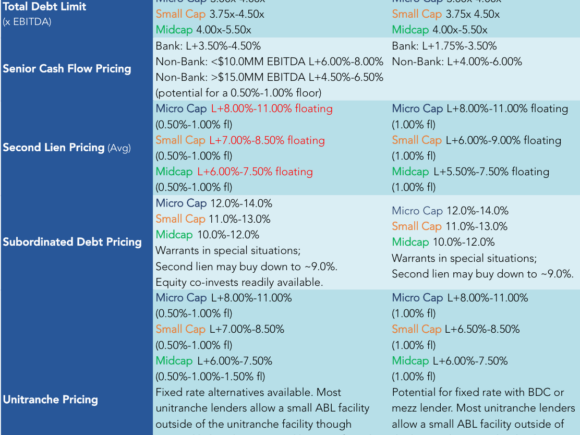
Task: Click Non-Bank >$15.0MM EBITDA pricing line
Action: pos(269,77)
